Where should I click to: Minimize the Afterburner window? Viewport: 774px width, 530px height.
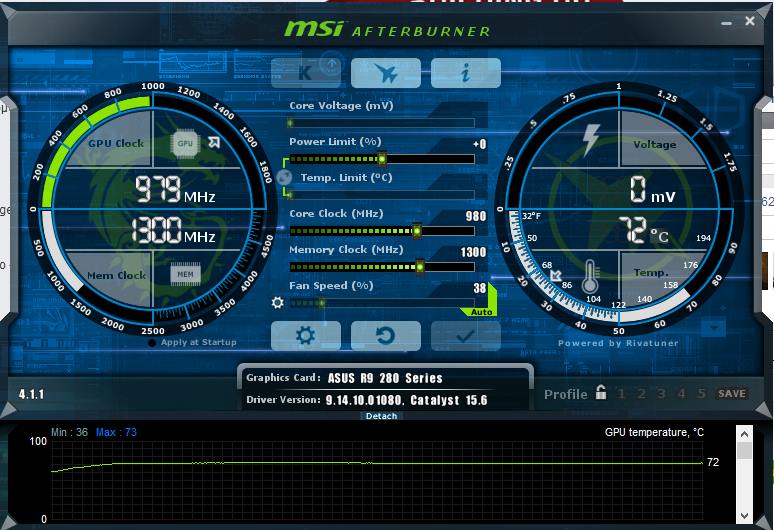point(726,23)
